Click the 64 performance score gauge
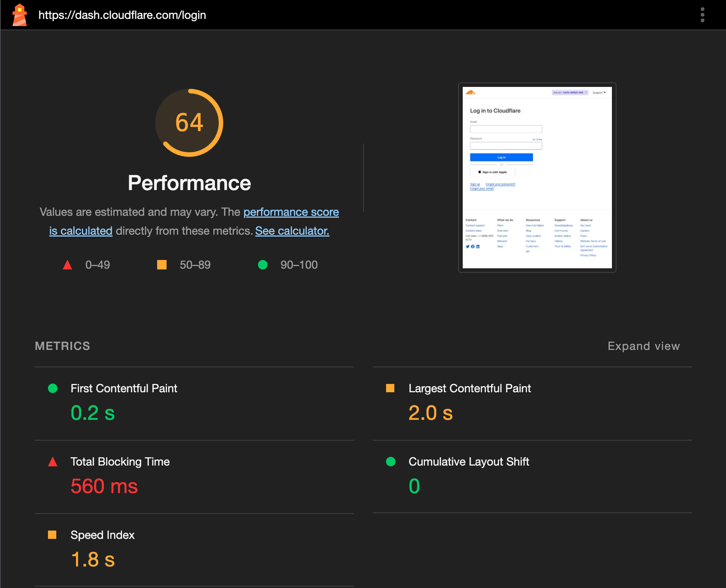 [189, 123]
